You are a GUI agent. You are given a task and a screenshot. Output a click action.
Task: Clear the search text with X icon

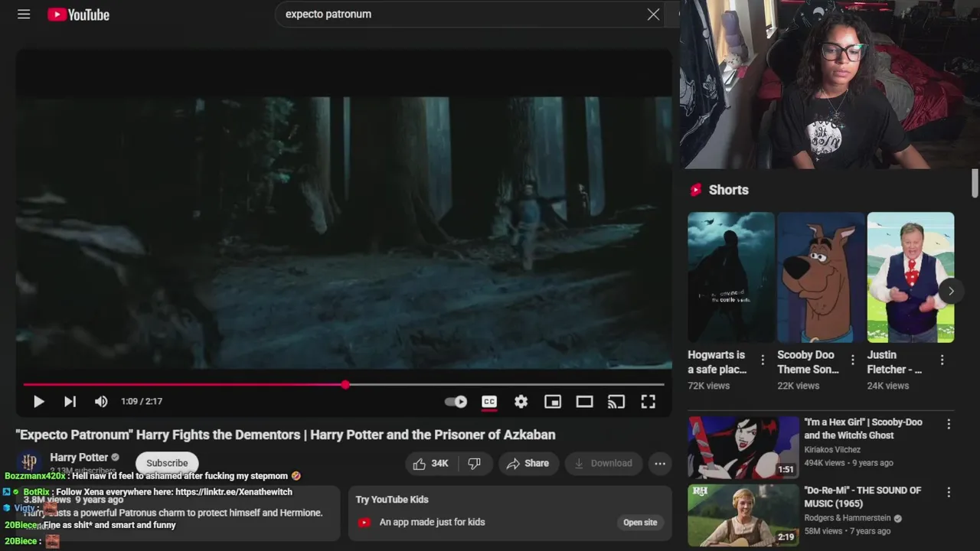click(x=653, y=15)
